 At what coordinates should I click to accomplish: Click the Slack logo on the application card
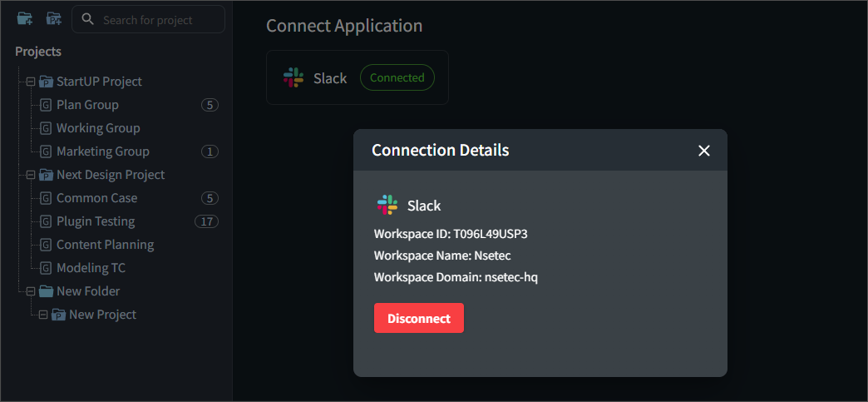click(293, 77)
